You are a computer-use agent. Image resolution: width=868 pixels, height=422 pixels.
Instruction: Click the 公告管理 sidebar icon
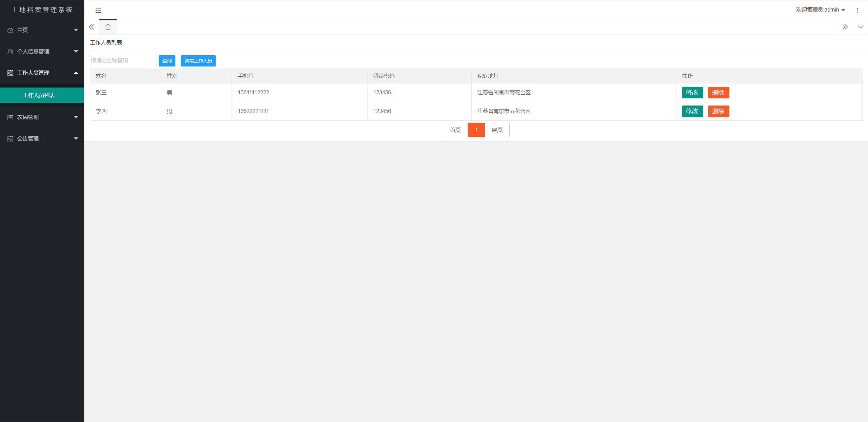click(x=10, y=139)
